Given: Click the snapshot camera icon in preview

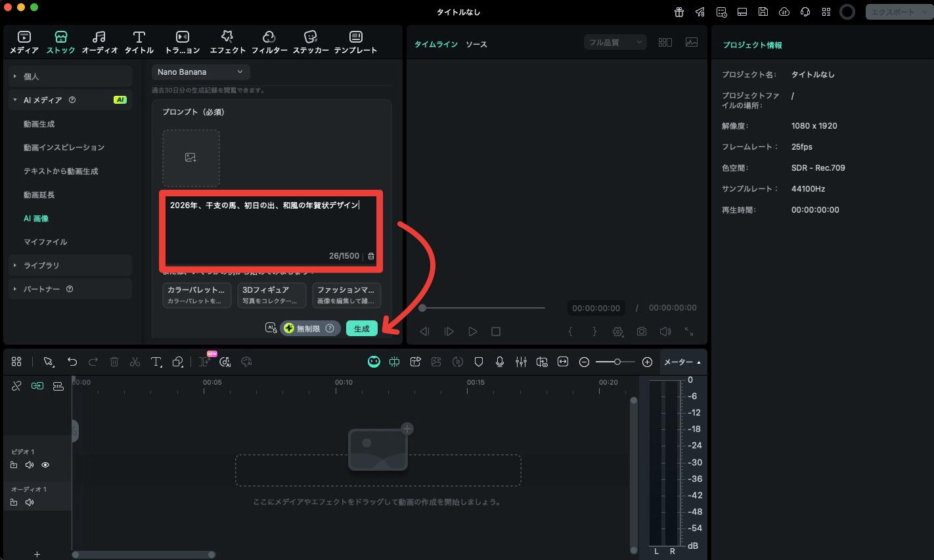Looking at the screenshot, I should (x=641, y=332).
